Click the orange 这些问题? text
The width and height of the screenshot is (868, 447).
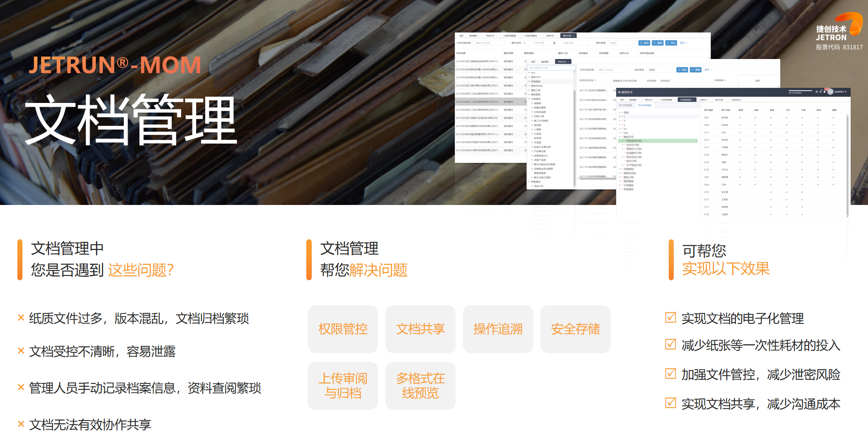coord(141,270)
